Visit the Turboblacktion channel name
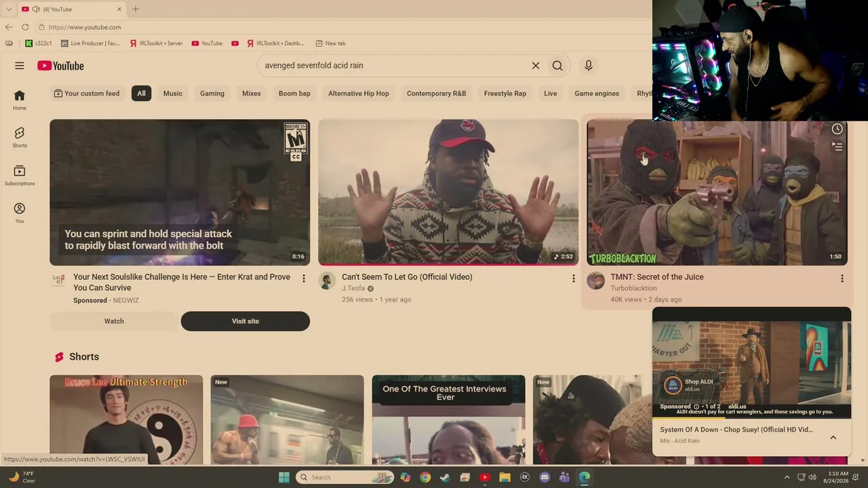The image size is (868, 488). [x=633, y=289]
